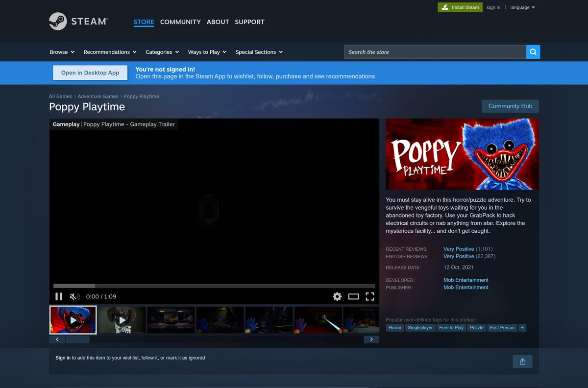Viewport: 588px width, 388px height.
Task: Click the plus icon to add tag
Action: point(522,328)
